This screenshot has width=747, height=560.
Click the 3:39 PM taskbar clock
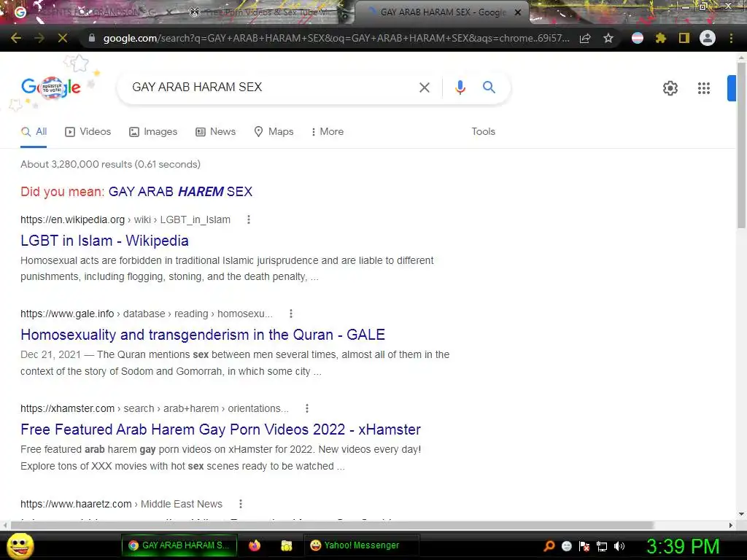tap(683, 546)
